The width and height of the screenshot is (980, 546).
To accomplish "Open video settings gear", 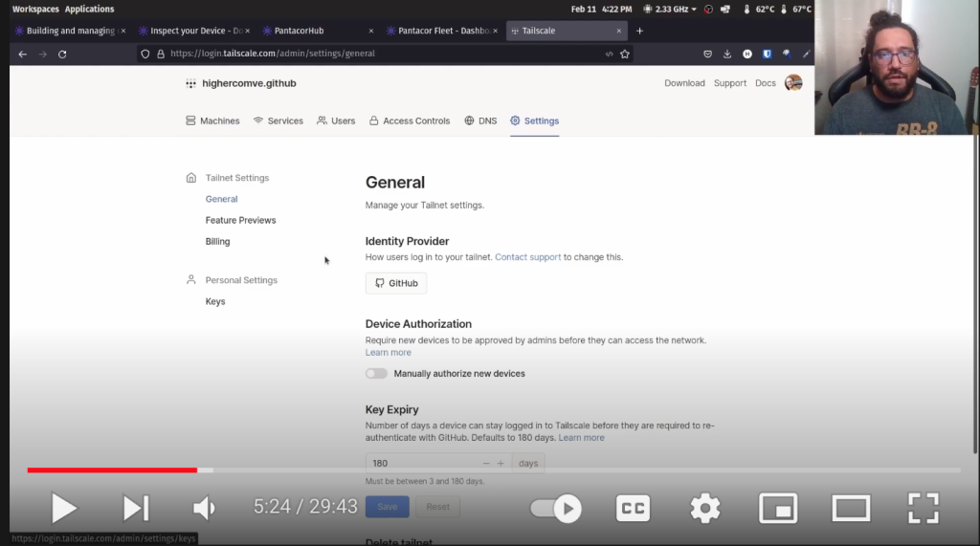I will coord(705,508).
